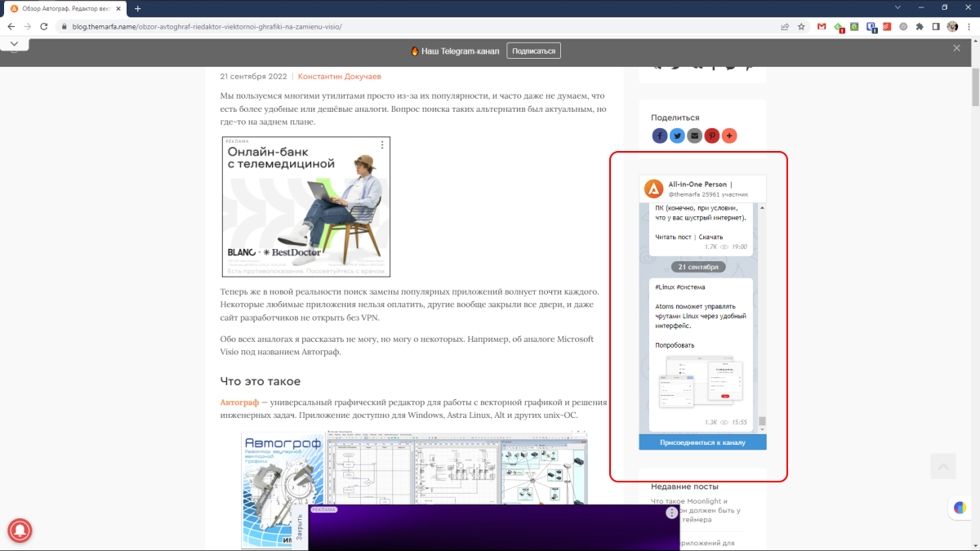This screenshot has width=980, height=551.
Task: Click Закрыть on the bottom ad
Action: [x=300, y=529]
